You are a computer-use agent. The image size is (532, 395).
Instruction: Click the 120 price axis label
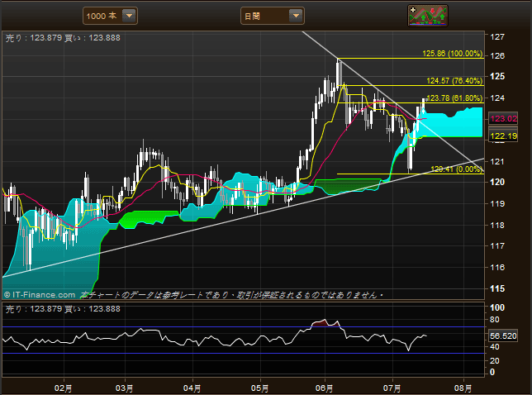pyautogui.click(x=497, y=183)
